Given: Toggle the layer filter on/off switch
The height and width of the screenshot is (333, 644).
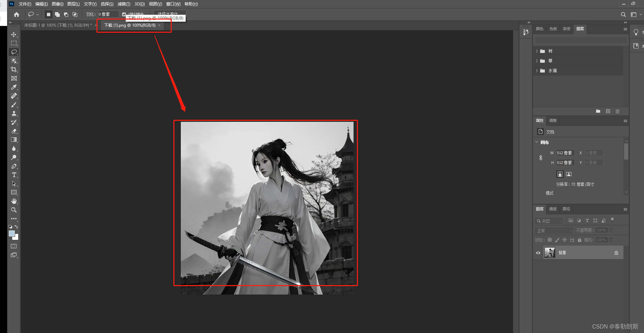Looking at the screenshot, I should (x=612, y=220).
